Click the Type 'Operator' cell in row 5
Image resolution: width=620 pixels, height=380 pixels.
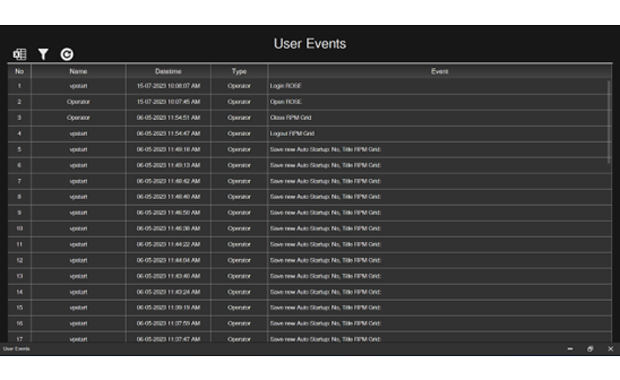(x=239, y=149)
